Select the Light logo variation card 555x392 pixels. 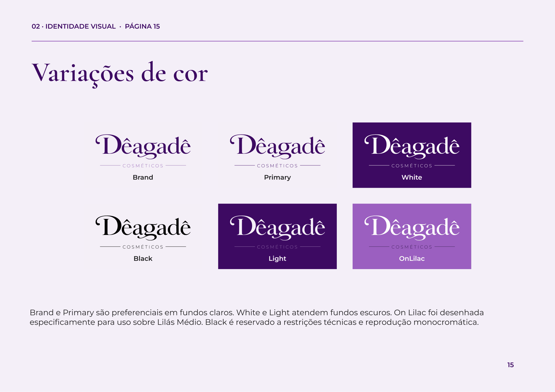click(x=277, y=236)
